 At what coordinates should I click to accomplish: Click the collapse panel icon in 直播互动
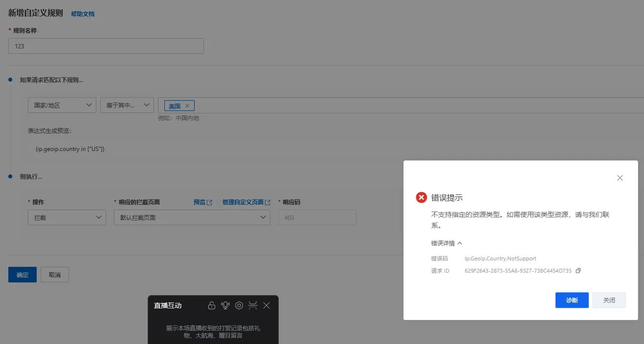[253, 305]
